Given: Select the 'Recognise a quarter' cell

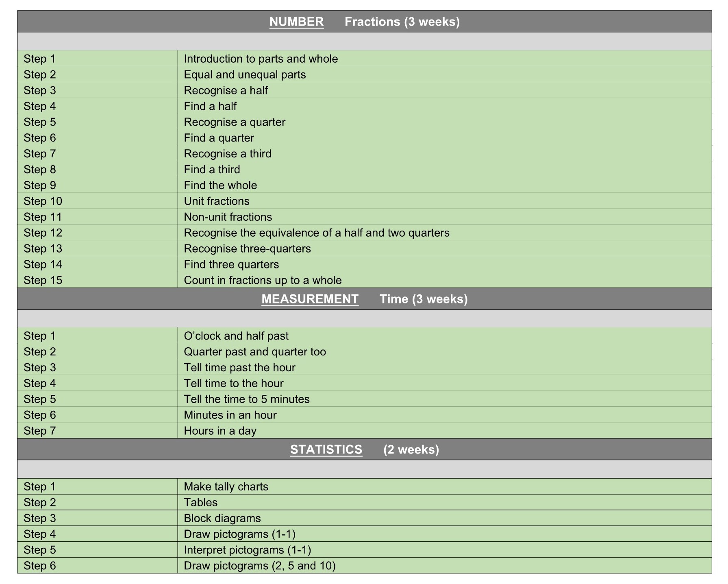Looking at the screenshot, I should [235, 122].
